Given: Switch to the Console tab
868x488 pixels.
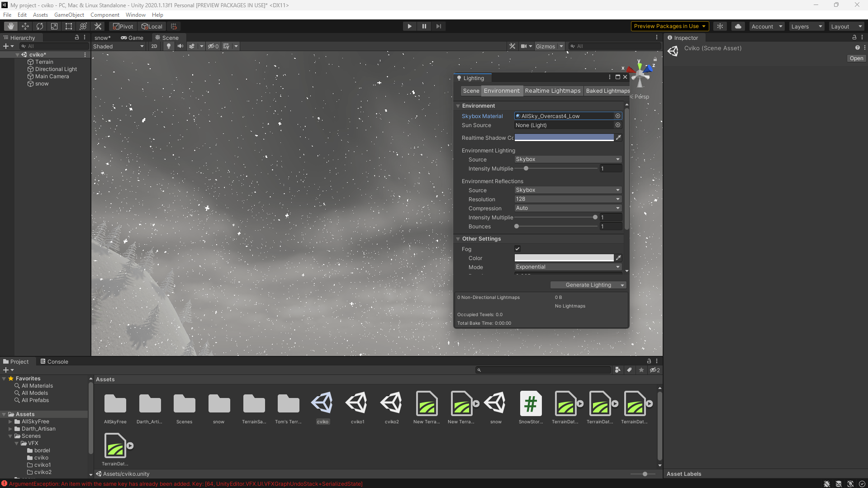Looking at the screenshot, I should (54, 362).
